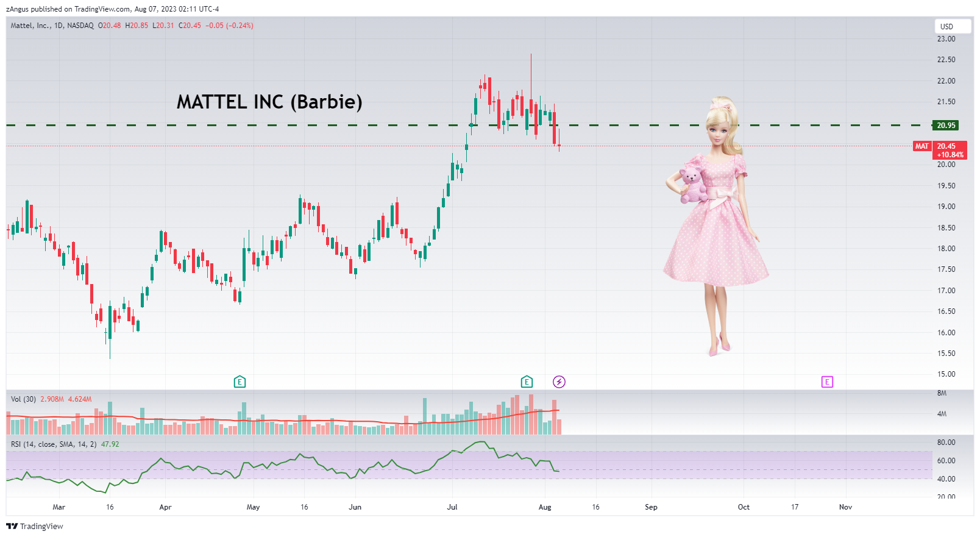Click the volume value 2.908M

(52, 399)
